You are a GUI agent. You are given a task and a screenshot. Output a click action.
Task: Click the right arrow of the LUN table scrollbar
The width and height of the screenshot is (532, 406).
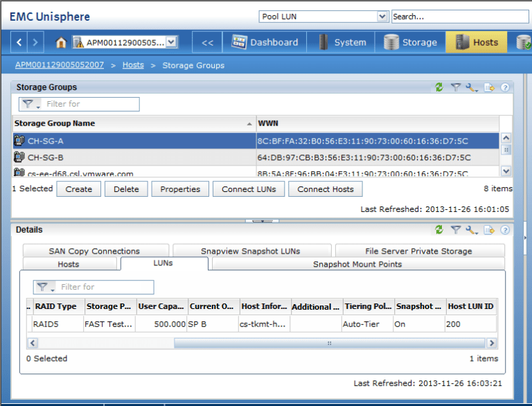click(492, 343)
